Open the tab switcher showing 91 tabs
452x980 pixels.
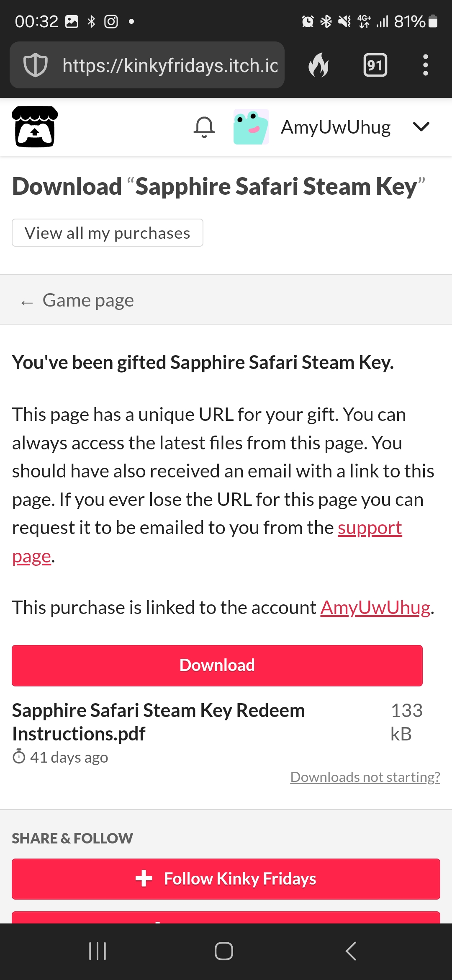pyautogui.click(x=375, y=65)
